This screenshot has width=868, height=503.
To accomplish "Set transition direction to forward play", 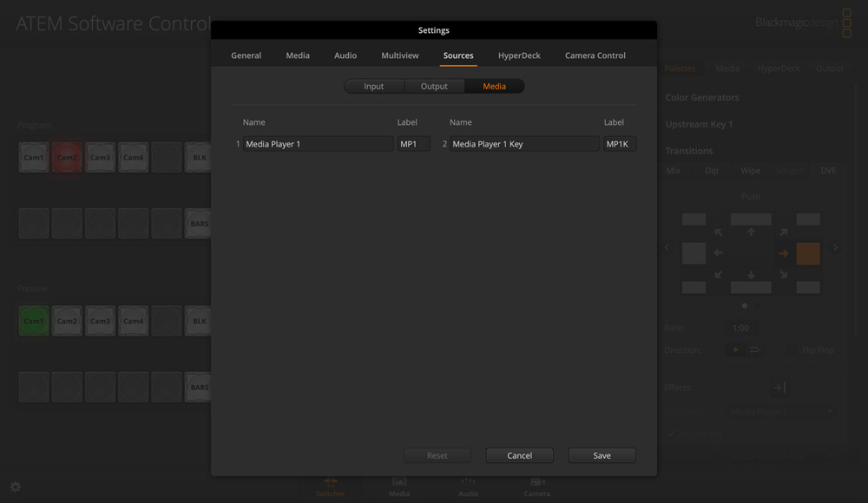I will point(736,349).
